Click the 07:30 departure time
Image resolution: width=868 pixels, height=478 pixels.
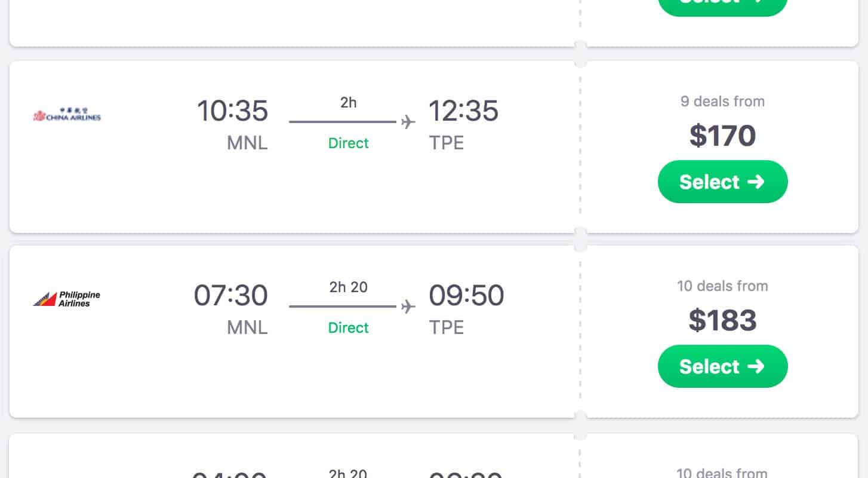click(230, 296)
